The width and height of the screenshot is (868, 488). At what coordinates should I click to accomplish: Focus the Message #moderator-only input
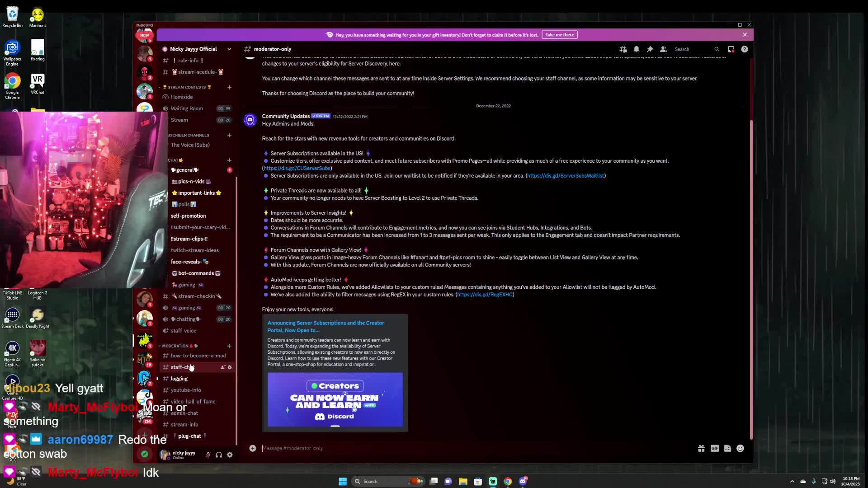pyautogui.click(x=477, y=448)
